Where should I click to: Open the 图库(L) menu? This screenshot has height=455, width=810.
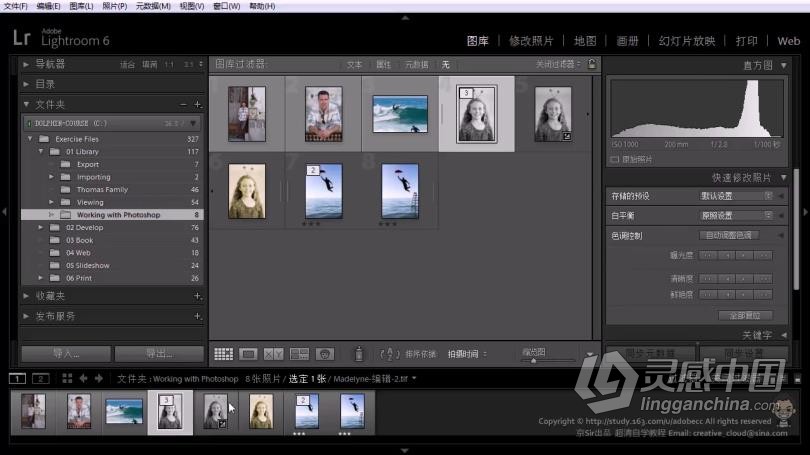[81, 6]
